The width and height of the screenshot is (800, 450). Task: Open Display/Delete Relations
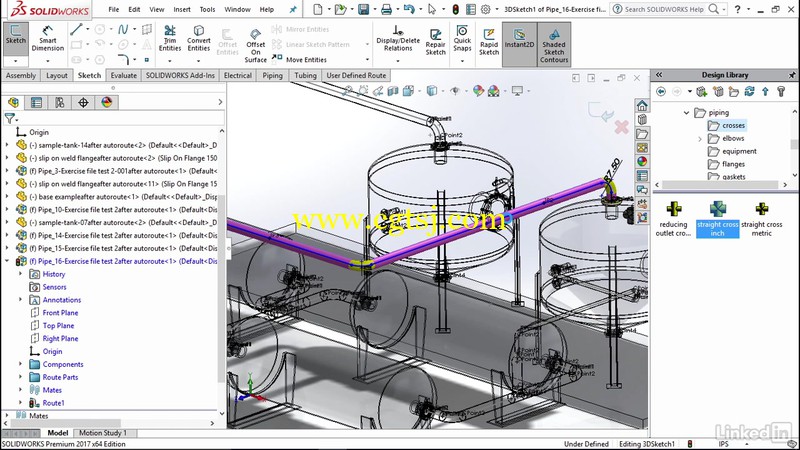coord(398,38)
